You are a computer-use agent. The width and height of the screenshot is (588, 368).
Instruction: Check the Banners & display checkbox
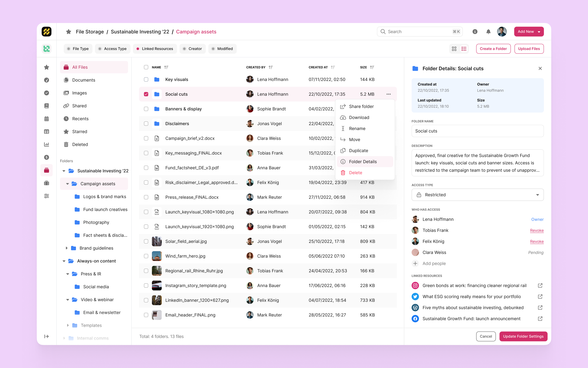pos(146,109)
